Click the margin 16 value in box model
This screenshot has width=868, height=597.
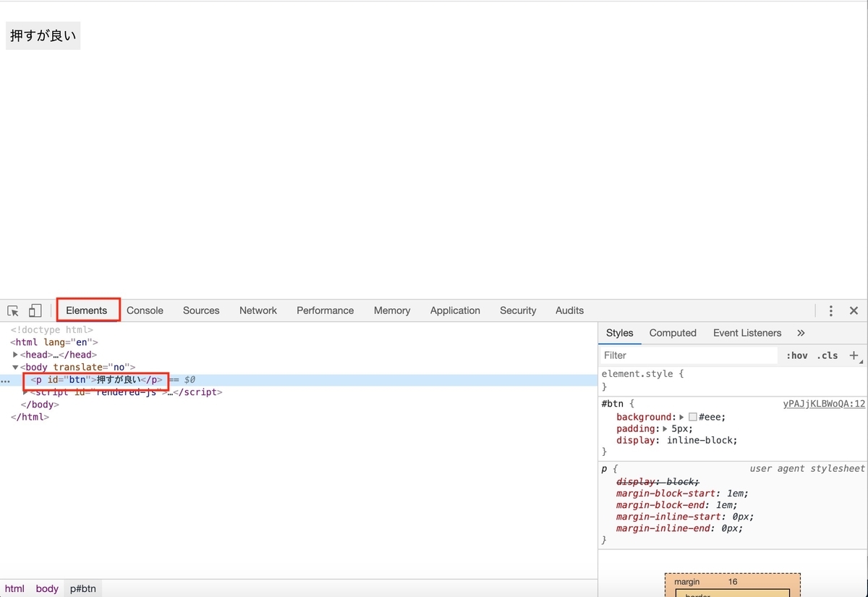point(733,582)
